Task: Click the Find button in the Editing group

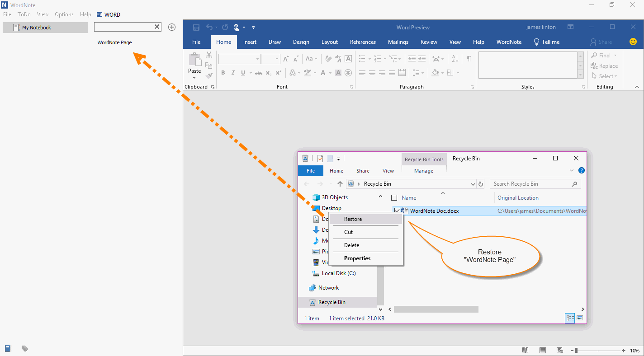Action: point(604,55)
